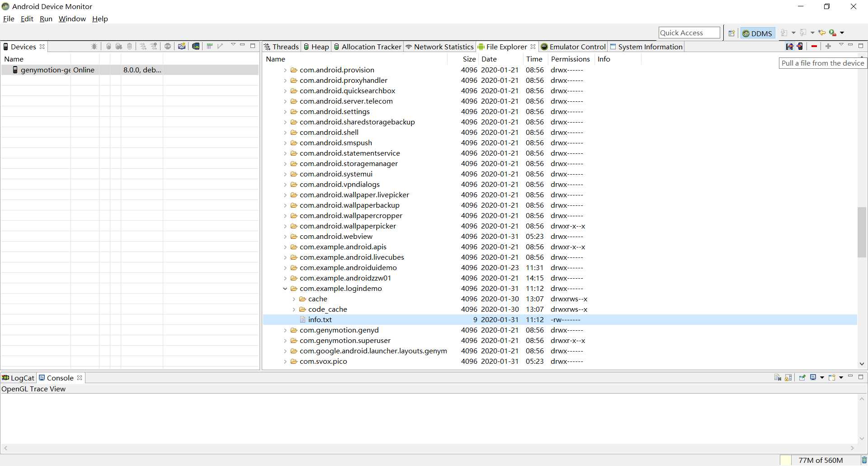Open the Run menu
The image size is (868, 466).
46,19
